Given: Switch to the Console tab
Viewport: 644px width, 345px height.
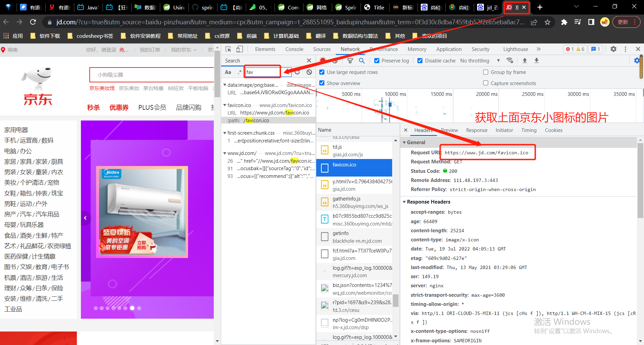Looking at the screenshot, I should (294, 49).
